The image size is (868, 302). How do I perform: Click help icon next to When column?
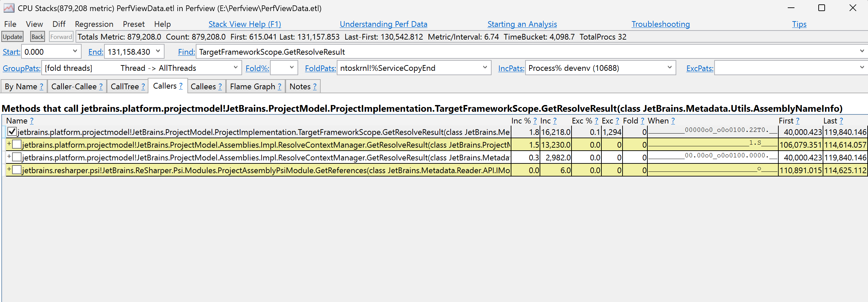(673, 121)
